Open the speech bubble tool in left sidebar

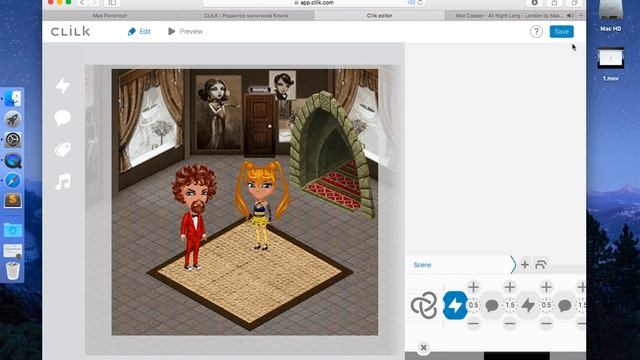[x=62, y=118]
